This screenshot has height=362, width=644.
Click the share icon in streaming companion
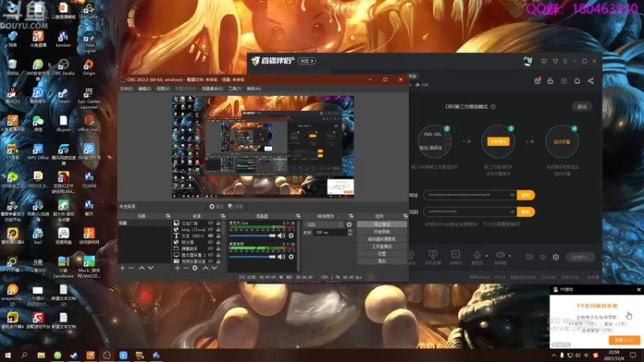click(x=591, y=81)
